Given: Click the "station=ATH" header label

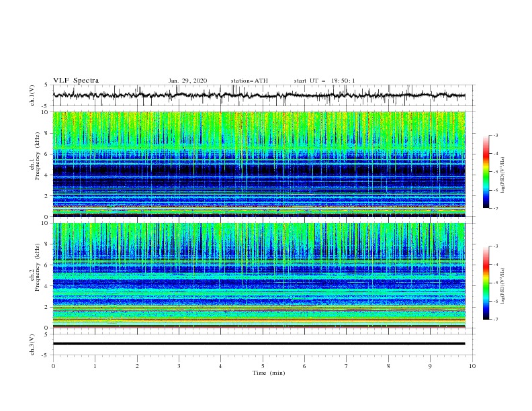Looking at the screenshot, I should coord(249,81).
